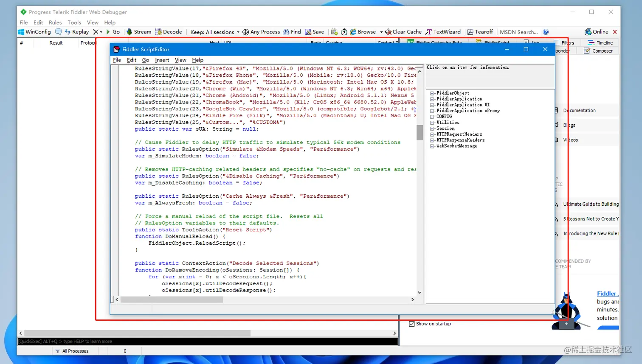
Task: Open the Documentation link
Action: pyautogui.click(x=579, y=110)
